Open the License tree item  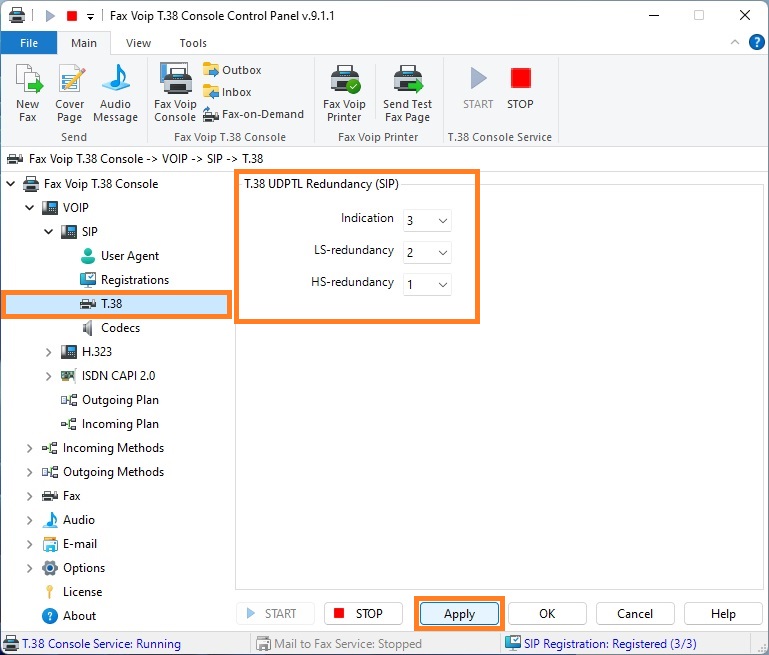tap(73, 592)
